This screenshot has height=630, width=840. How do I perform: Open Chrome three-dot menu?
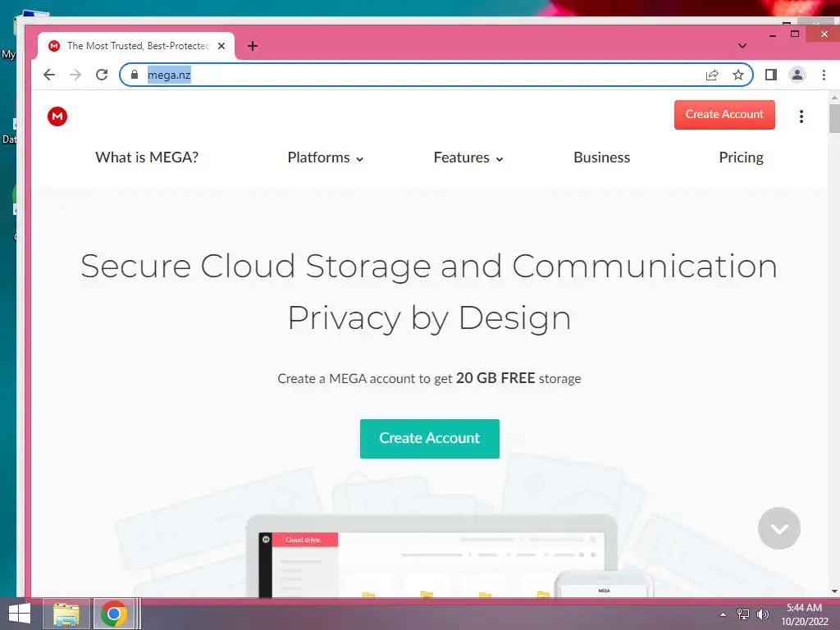pos(824,75)
